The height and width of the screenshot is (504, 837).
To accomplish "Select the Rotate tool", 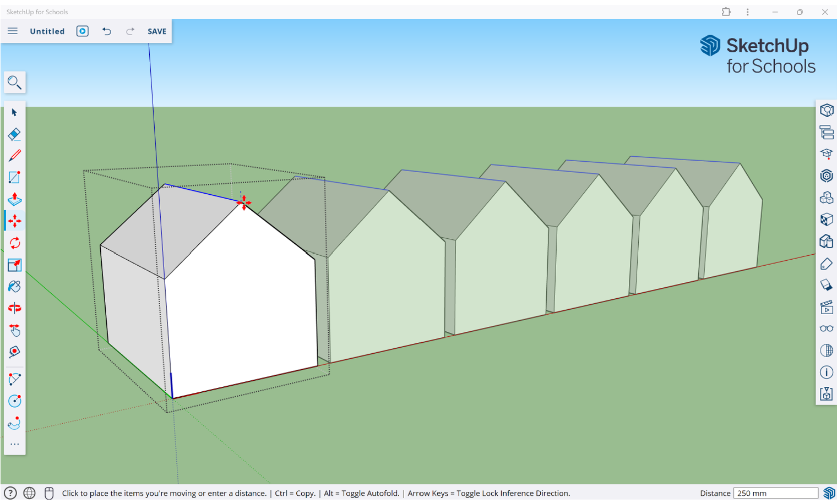I will (x=14, y=243).
